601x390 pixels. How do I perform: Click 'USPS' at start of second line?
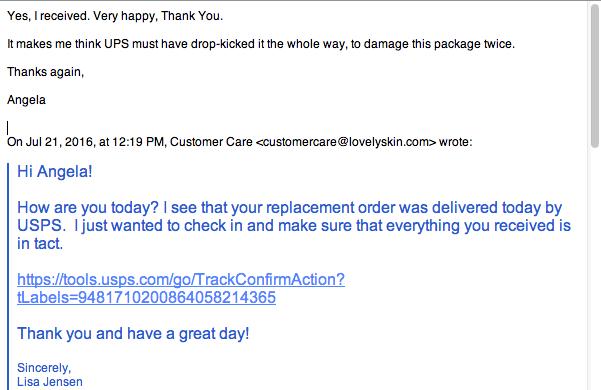click(39, 226)
